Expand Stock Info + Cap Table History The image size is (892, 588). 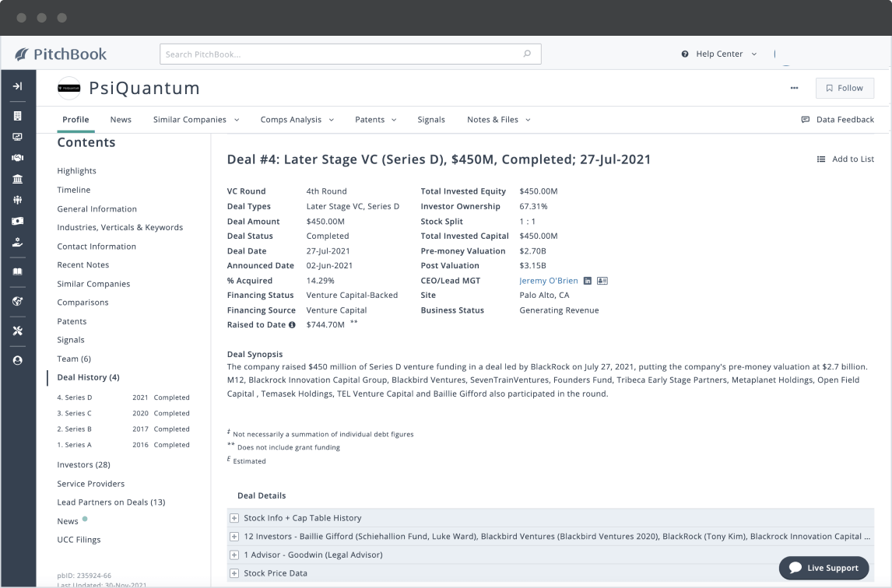(234, 518)
